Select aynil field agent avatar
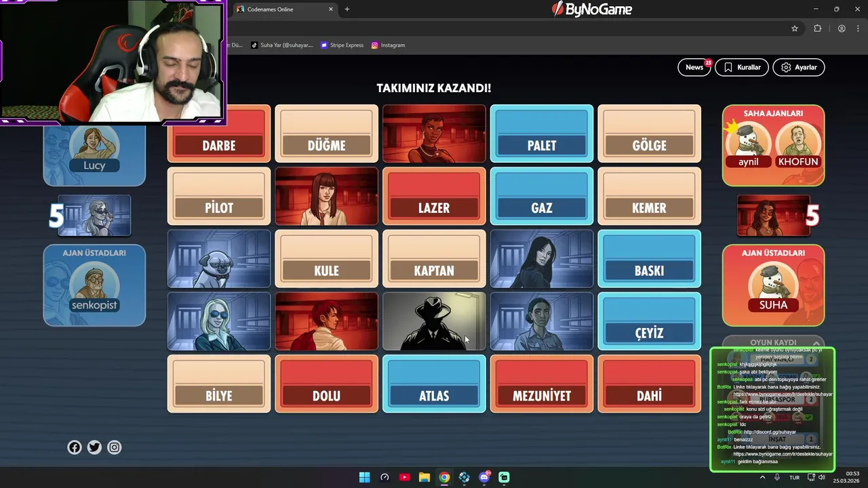The width and height of the screenshot is (868, 488). click(749, 144)
